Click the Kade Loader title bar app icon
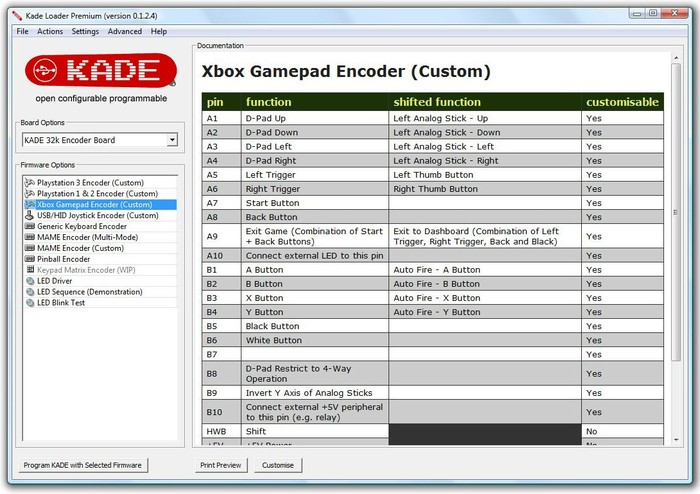 coord(17,16)
